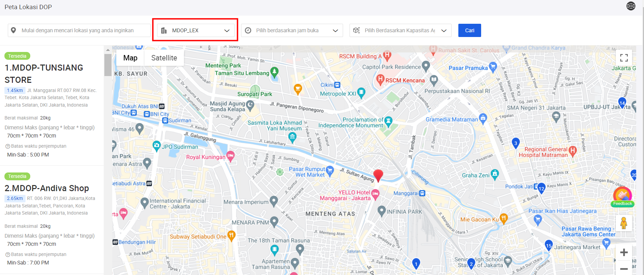
Task: Click Tersedia badge of TUNSIANG STORE
Action: (17, 56)
